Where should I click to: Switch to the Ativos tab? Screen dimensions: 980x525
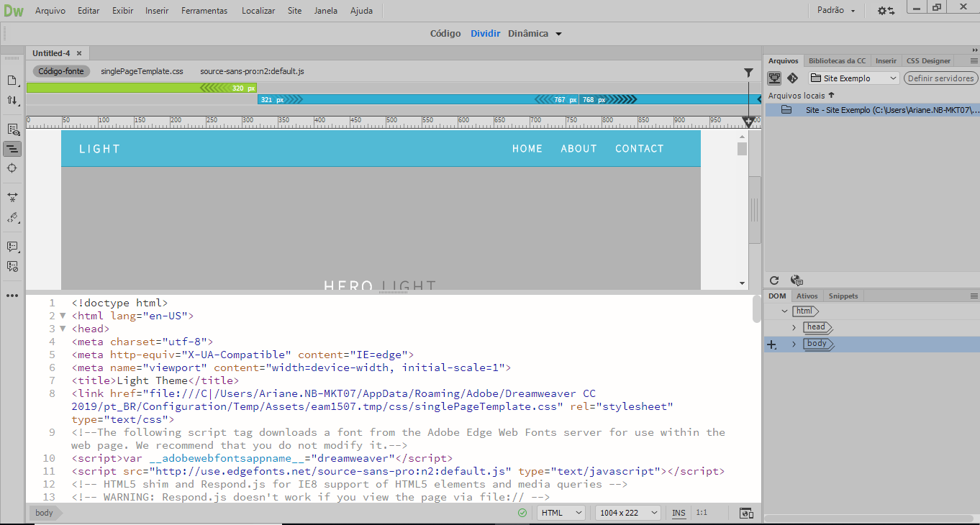pos(807,296)
